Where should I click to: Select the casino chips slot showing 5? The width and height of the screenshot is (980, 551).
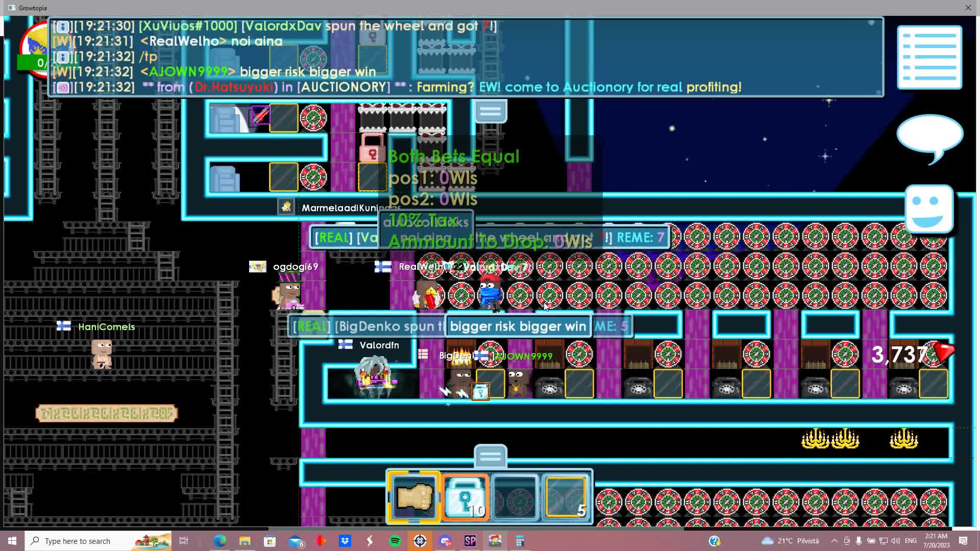tap(567, 496)
